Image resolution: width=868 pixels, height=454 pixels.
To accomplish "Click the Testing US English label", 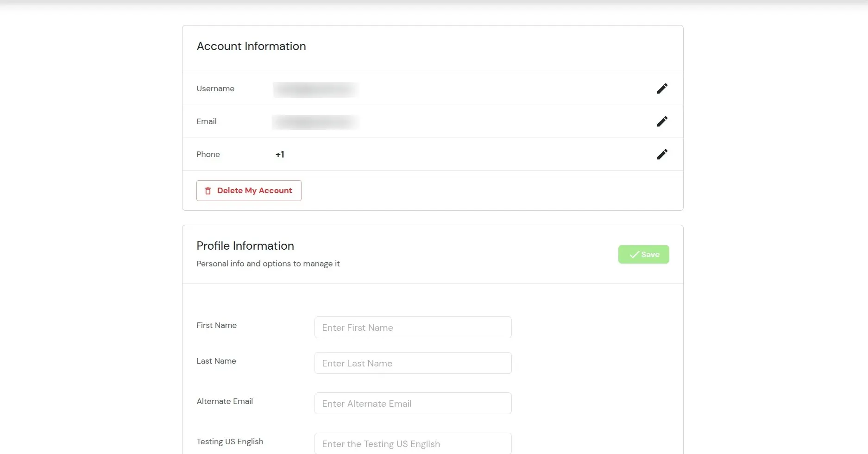I will [230, 441].
